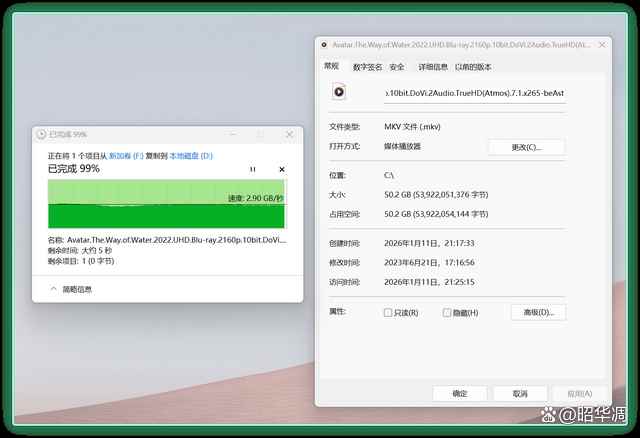
Task: Open the 详细信息 tab
Action: (x=433, y=67)
